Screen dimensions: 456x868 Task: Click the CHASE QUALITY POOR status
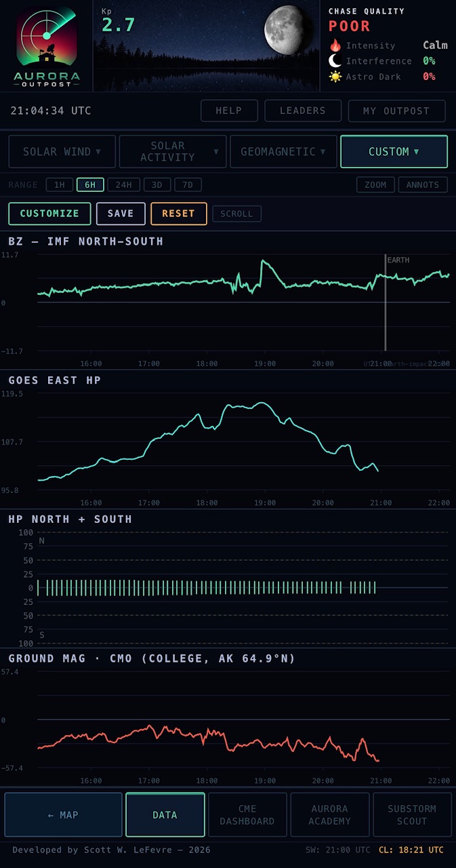click(x=350, y=26)
